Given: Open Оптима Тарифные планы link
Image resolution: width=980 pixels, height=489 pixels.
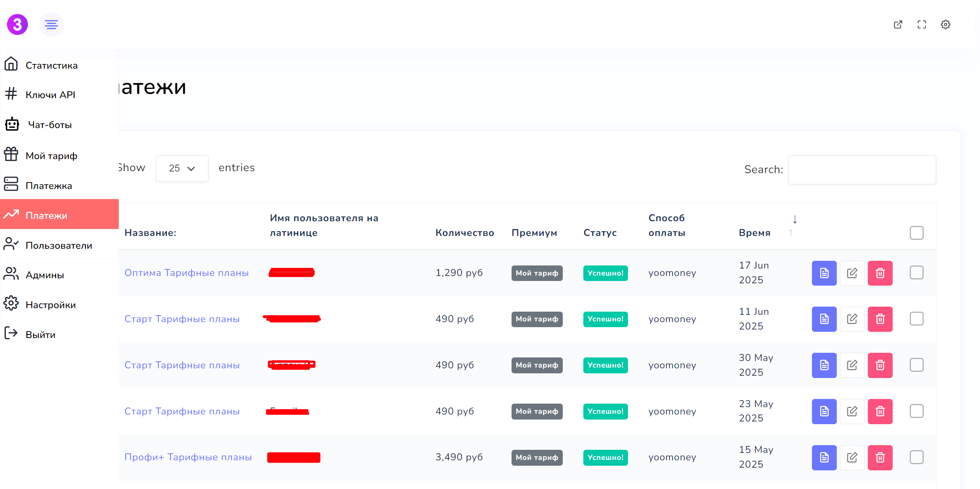Looking at the screenshot, I should 186,273.
